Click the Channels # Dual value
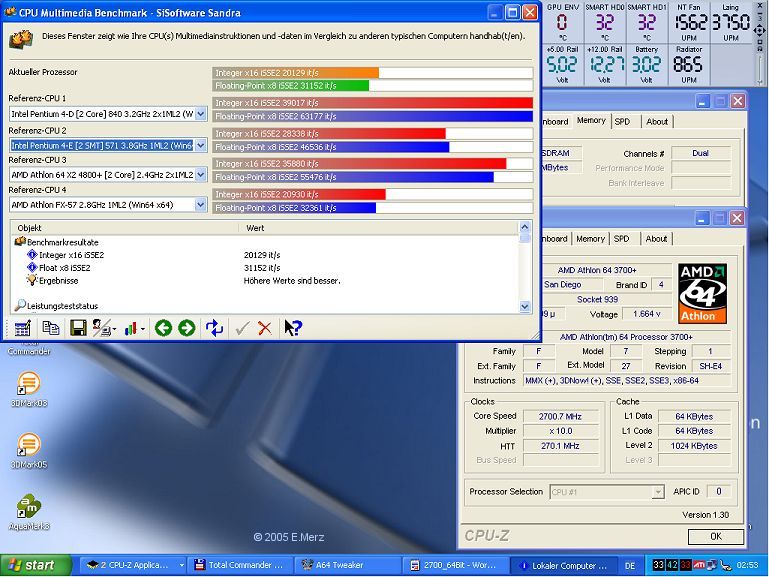Screen dimensions: 769x577 (700, 153)
